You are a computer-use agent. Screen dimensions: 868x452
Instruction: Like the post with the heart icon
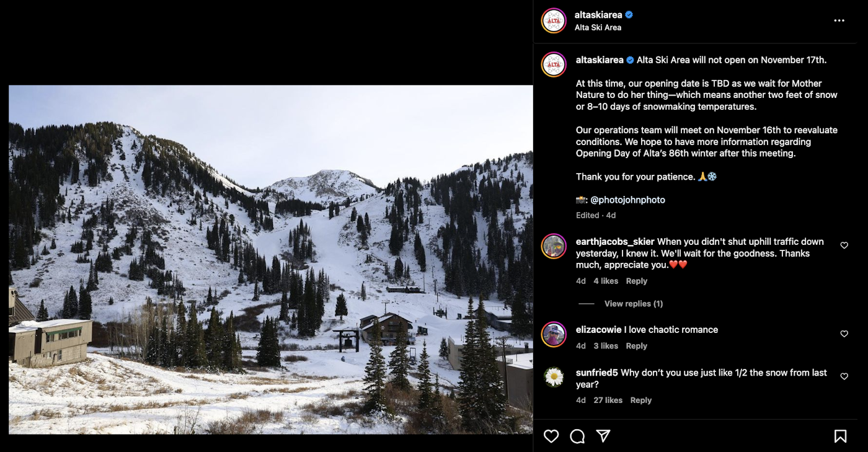tap(551, 436)
